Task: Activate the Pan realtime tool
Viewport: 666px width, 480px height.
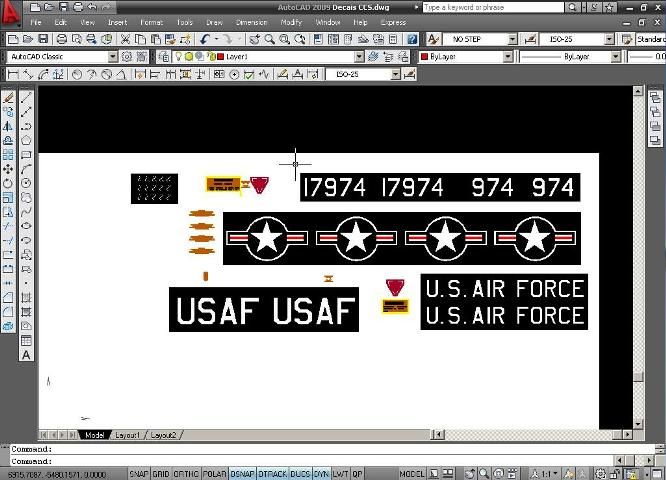Action: point(254,40)
